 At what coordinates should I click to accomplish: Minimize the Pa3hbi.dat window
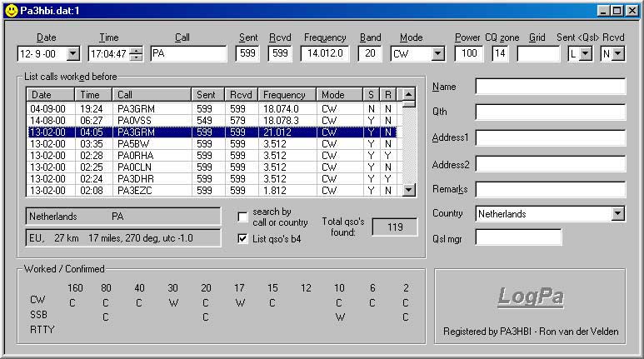point(603,11)
